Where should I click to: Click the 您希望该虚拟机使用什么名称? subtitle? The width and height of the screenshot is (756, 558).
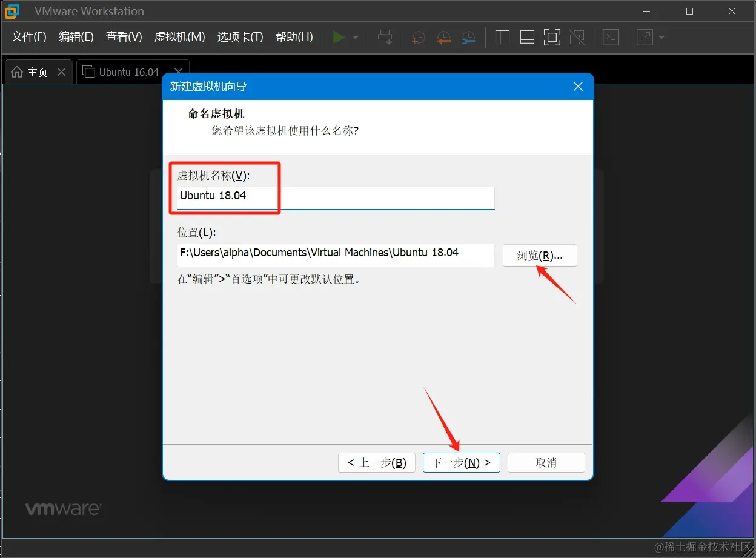pos(285,130)
